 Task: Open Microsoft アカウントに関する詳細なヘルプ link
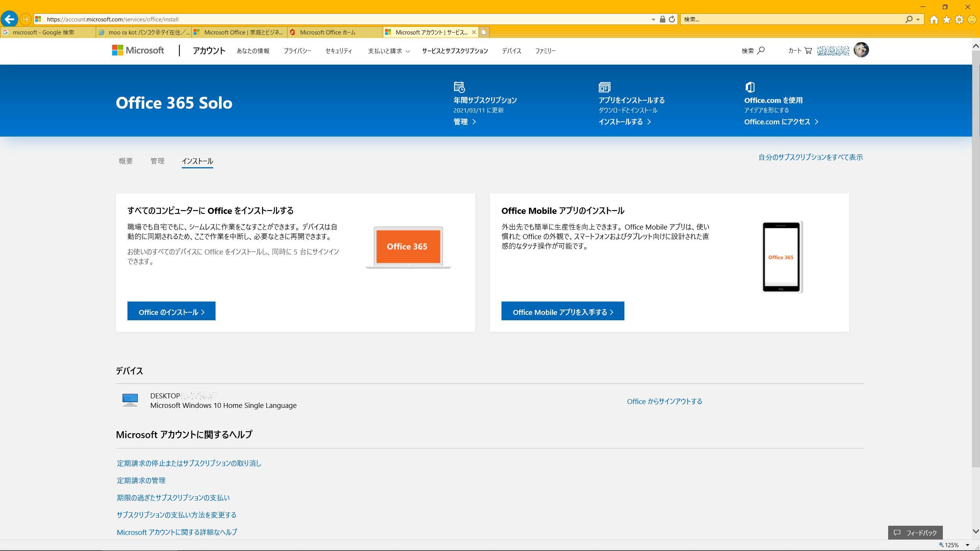click(177, 532)
